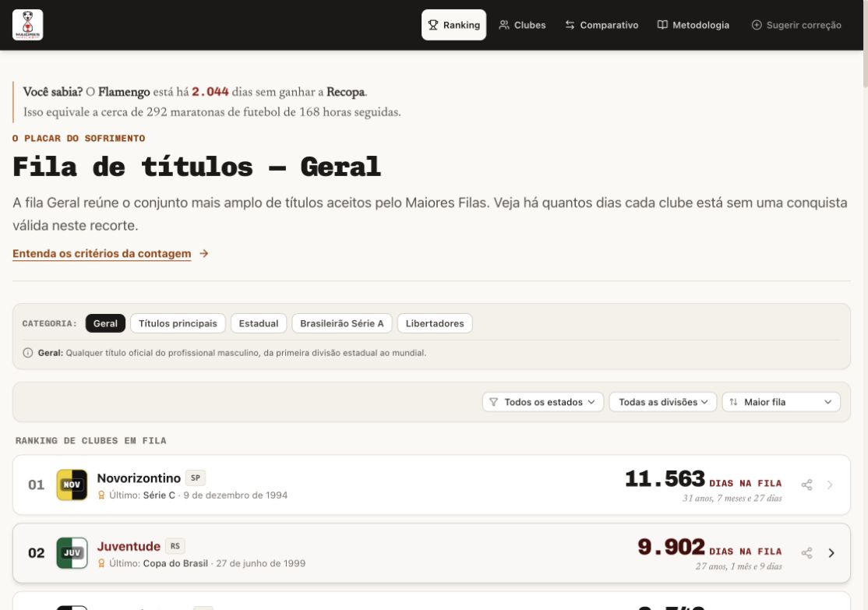Open Entenda os critérios da contagem link
This screenshot has height=610, width=868.
(x=102, y=253)
